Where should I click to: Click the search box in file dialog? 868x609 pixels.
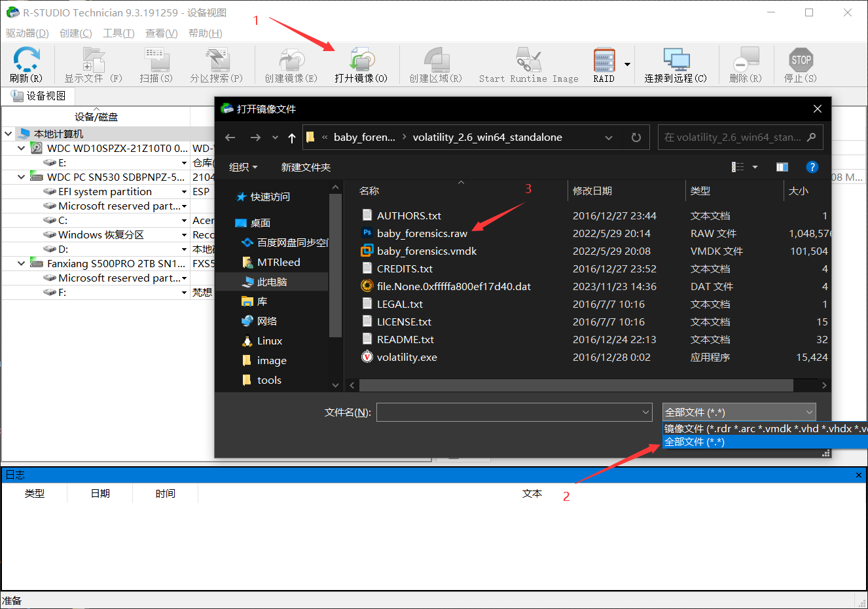point(740,138)
